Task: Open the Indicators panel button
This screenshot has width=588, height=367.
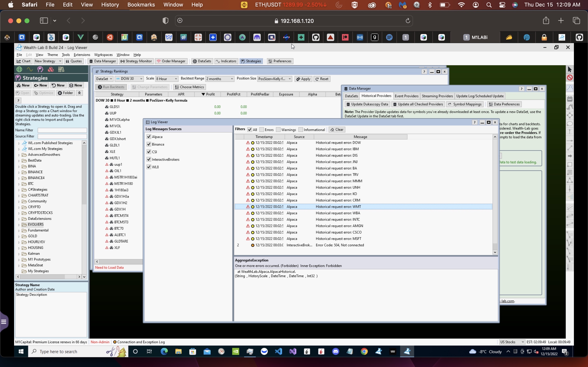Action: click(226, 61)
